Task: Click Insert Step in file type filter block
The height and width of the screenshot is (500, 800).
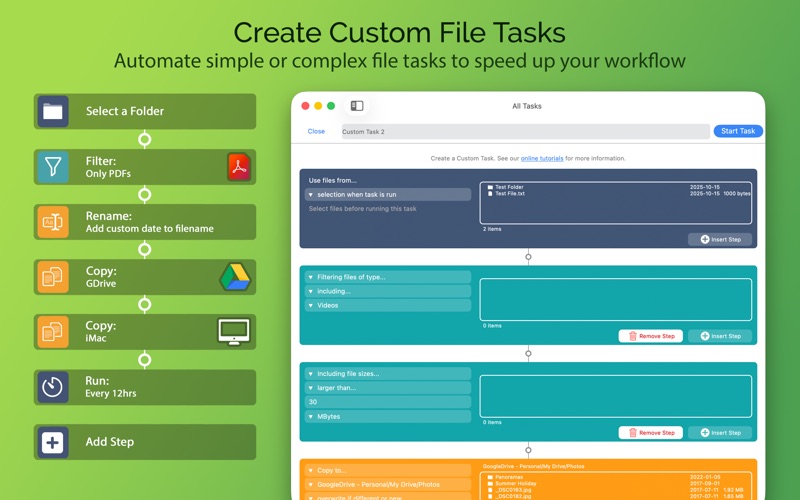Action: [720, 336]
